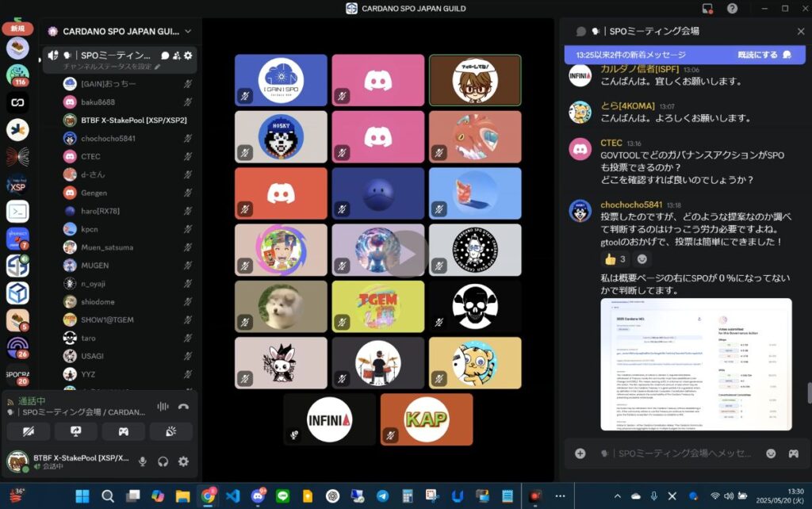The width and height of the screenshot is (812, 509).
Task: Show hidden system tray icons chevron
Action: tap(617, 496)
